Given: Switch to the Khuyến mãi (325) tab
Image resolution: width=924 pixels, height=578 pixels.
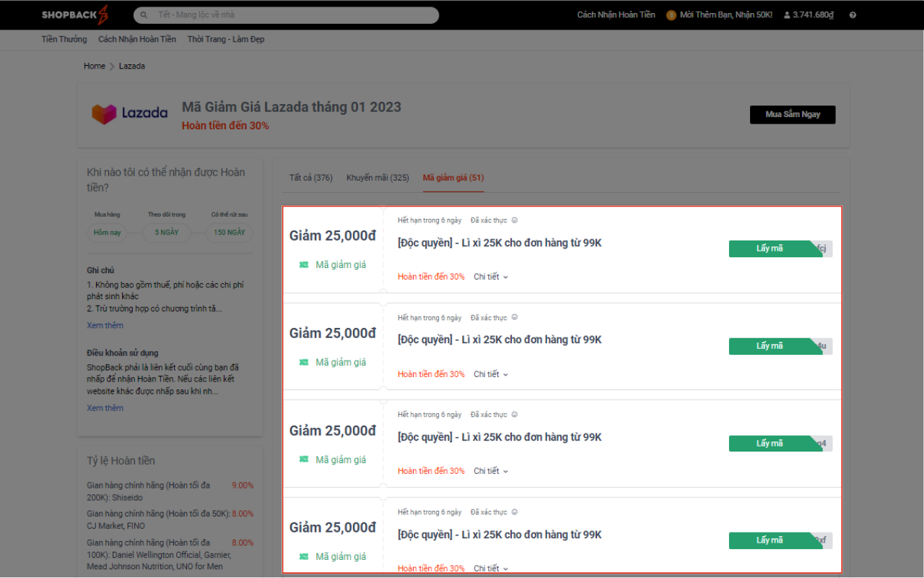Looking at the screenshot, I should pyautogui.click(x=378, y=178).
